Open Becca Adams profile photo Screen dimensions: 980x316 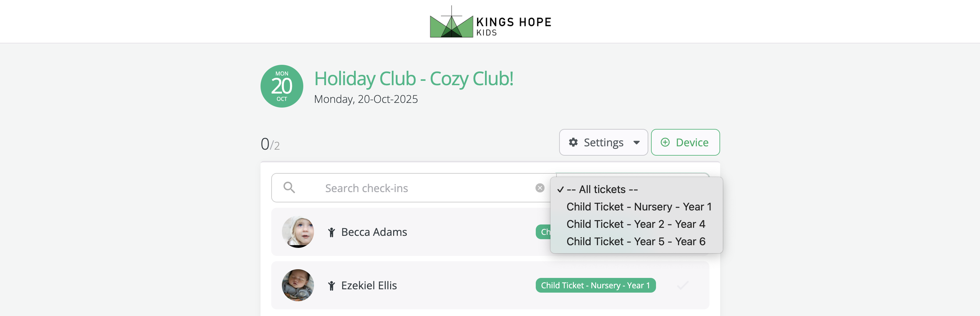(298, 232)
